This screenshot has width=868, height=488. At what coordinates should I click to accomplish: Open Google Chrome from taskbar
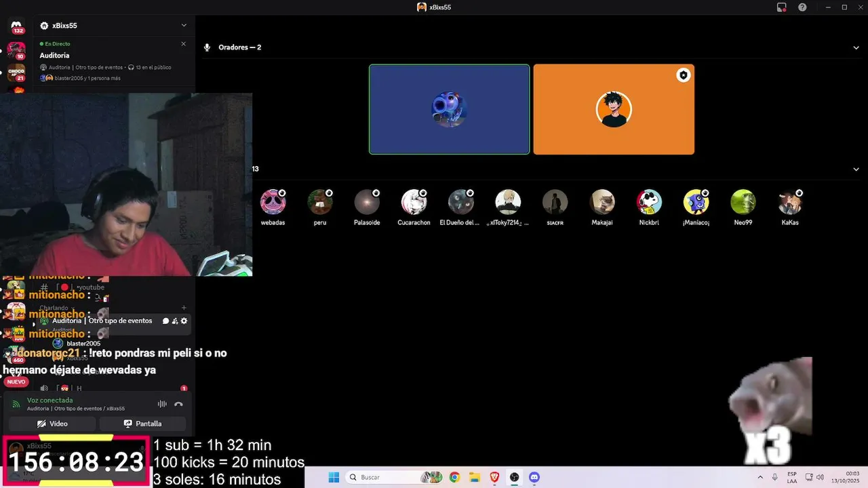(x=454, y=477)
